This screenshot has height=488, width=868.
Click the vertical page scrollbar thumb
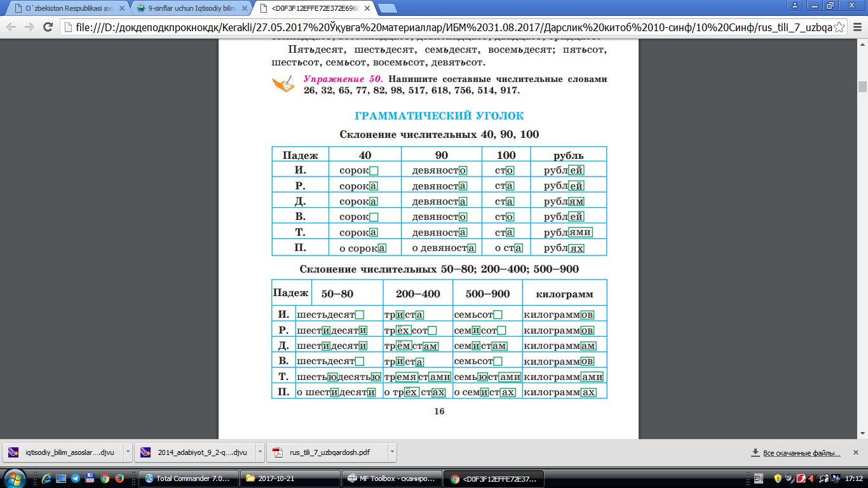[x=862, y=87]
